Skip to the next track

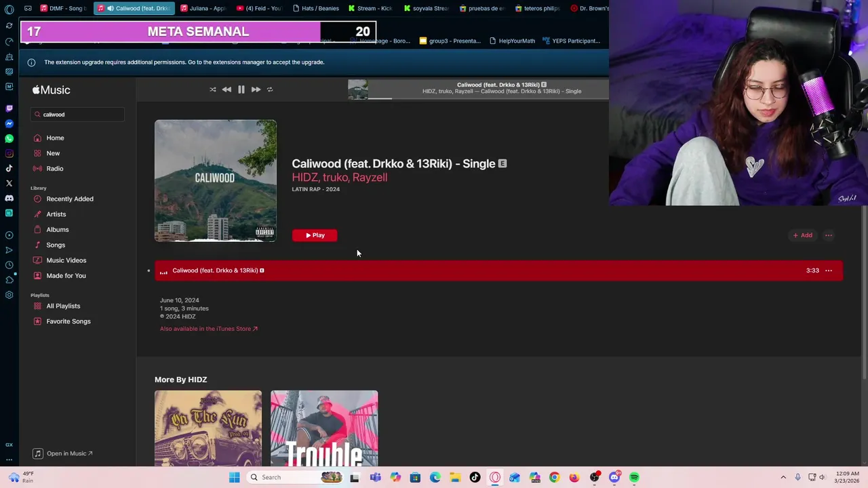click(x=256, y=89)
